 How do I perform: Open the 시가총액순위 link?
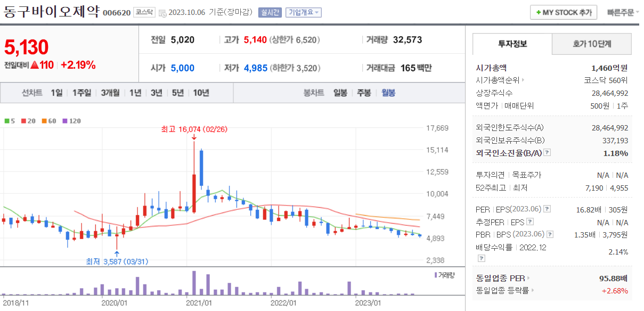point(500,80)
